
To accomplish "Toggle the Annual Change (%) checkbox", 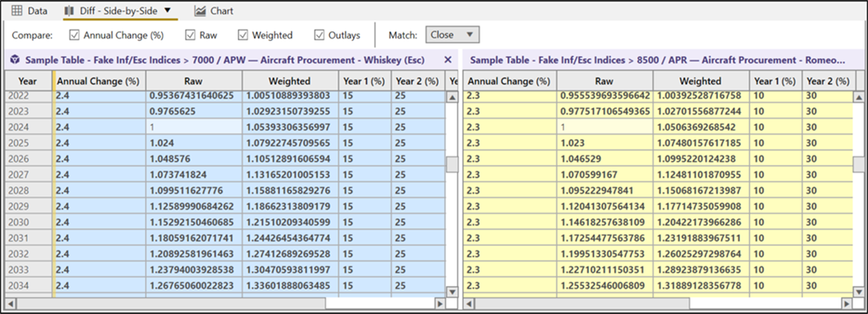I will pyautogui.click(x=75, y=35).
